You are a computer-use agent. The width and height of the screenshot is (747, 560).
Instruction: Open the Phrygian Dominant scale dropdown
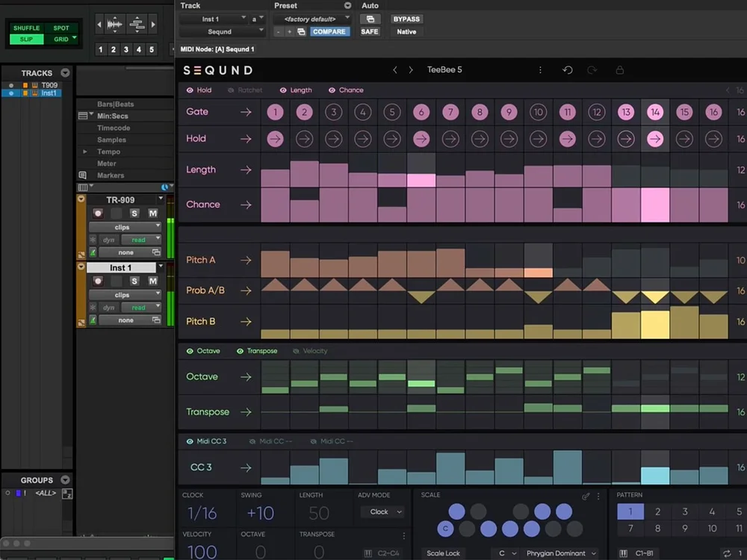pyautogui.click(x=561, y=553)
